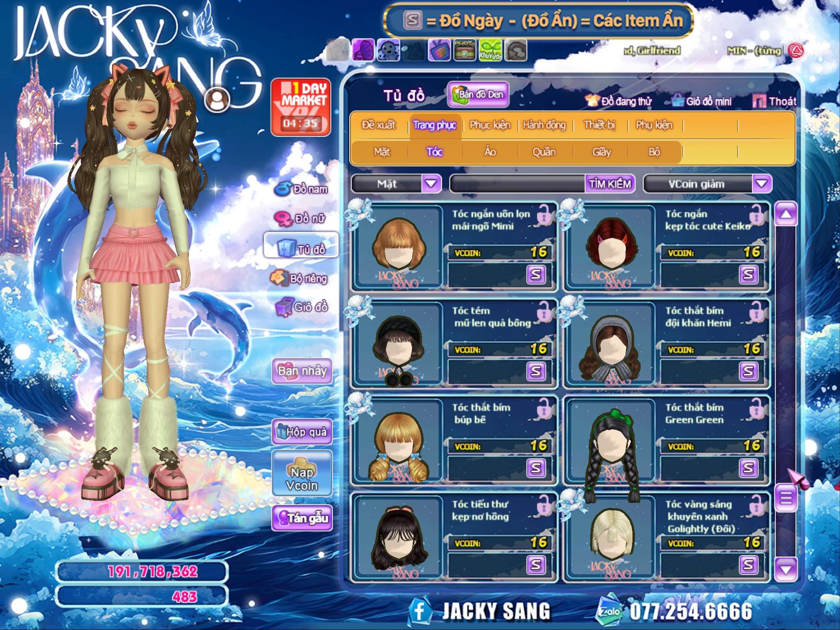
Task: Expand the VCoin giảm sort dropdown
Action: pyautogui.click(x=762, y=183)
